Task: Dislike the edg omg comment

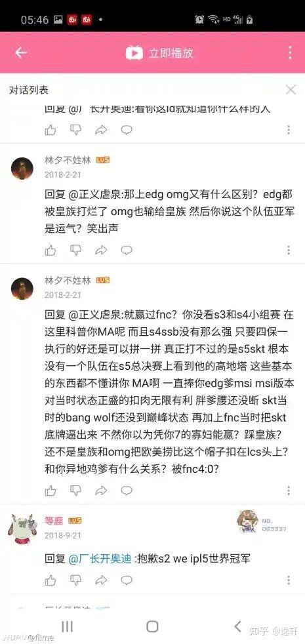Action: click(x=75, y=250)
